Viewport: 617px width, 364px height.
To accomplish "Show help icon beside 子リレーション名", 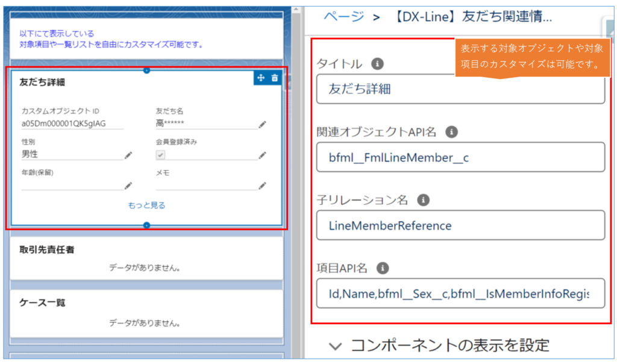I will 423,200.
